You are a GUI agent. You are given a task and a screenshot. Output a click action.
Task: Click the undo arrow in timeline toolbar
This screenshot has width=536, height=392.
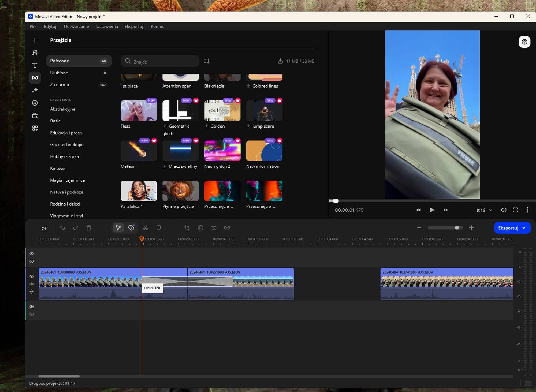pyautogui.click(x=62, y=228)
